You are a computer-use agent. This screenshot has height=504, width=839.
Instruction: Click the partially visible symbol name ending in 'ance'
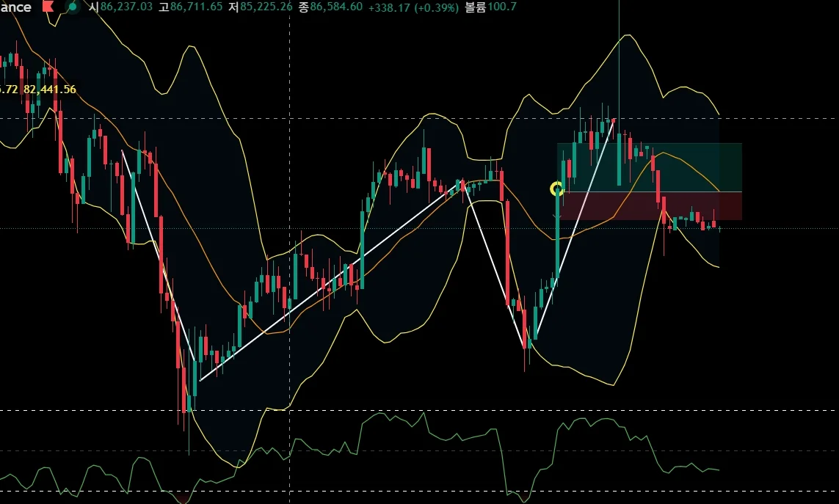pyautogui.click(x=15, y=7)
